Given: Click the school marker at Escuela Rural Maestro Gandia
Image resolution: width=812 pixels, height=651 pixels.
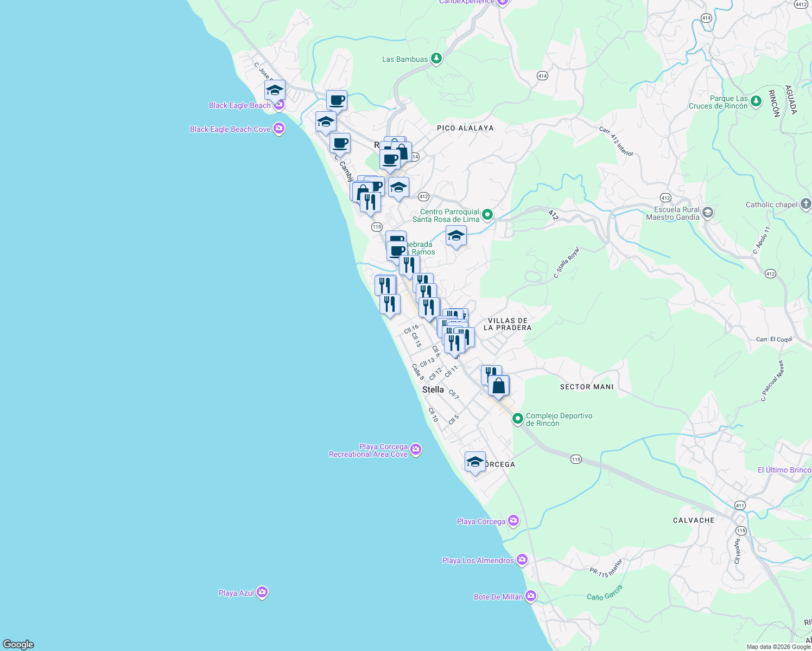Looking at the screenshot, I should coord(708,213).
